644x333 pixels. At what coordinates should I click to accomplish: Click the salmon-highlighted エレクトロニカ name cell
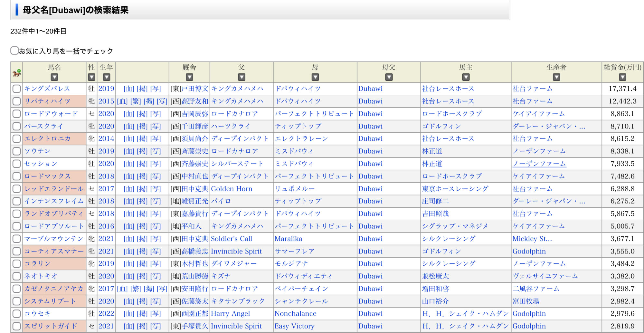pyautogui.click(x=48, y=139)
